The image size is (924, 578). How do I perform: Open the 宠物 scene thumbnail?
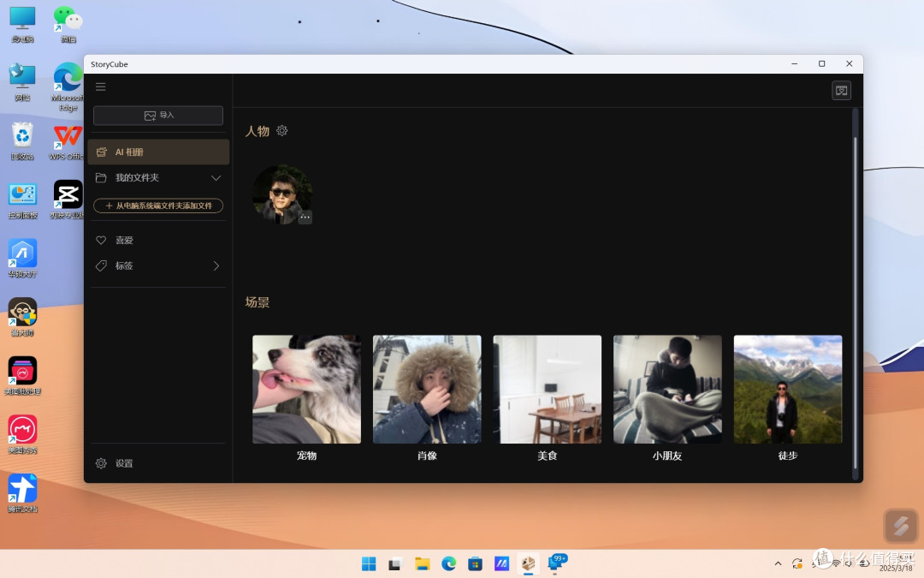pyautogui.click(x=306, y=390)
